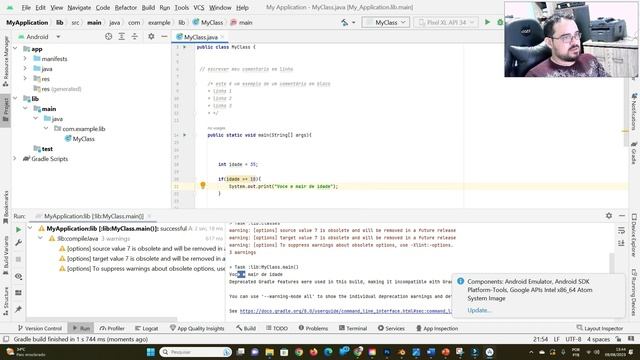Click run gutter arrow beside class declaration
This screenshot has height=360, width=640.
coord(184,47)
